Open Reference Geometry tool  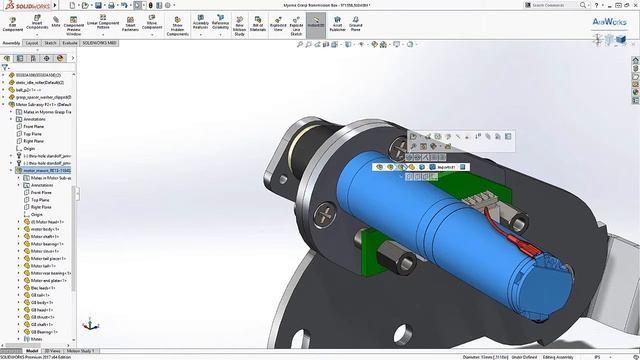pos(220,22)
